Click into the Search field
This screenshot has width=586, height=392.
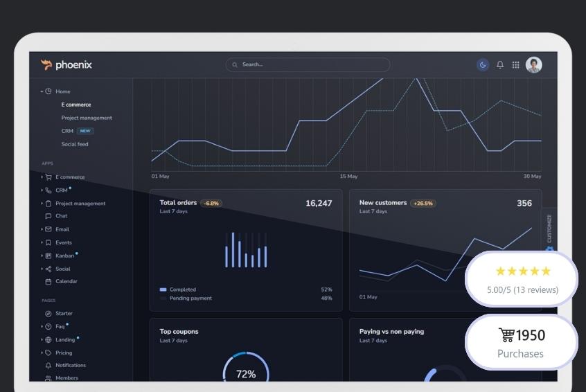coord(308,64)
